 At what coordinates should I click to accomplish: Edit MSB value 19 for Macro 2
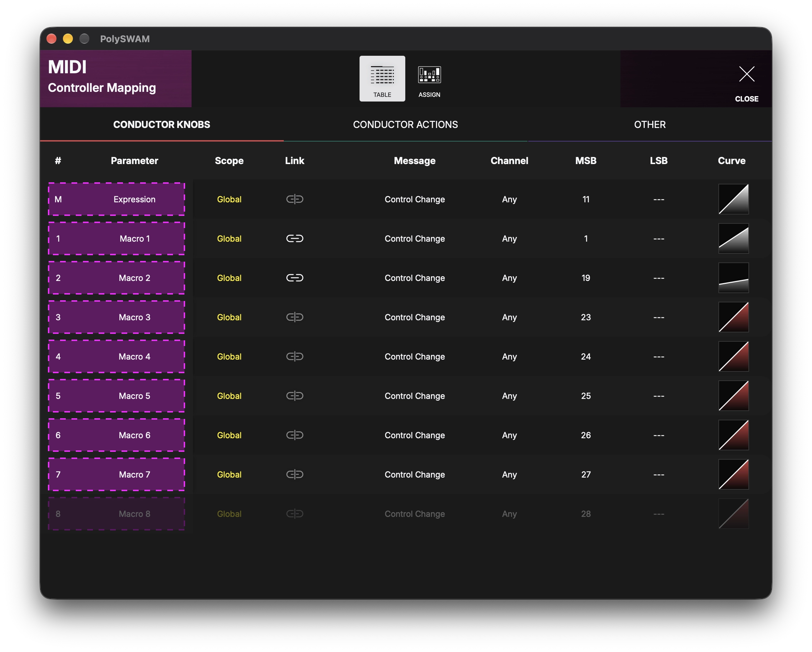click(x=586, y=278)
